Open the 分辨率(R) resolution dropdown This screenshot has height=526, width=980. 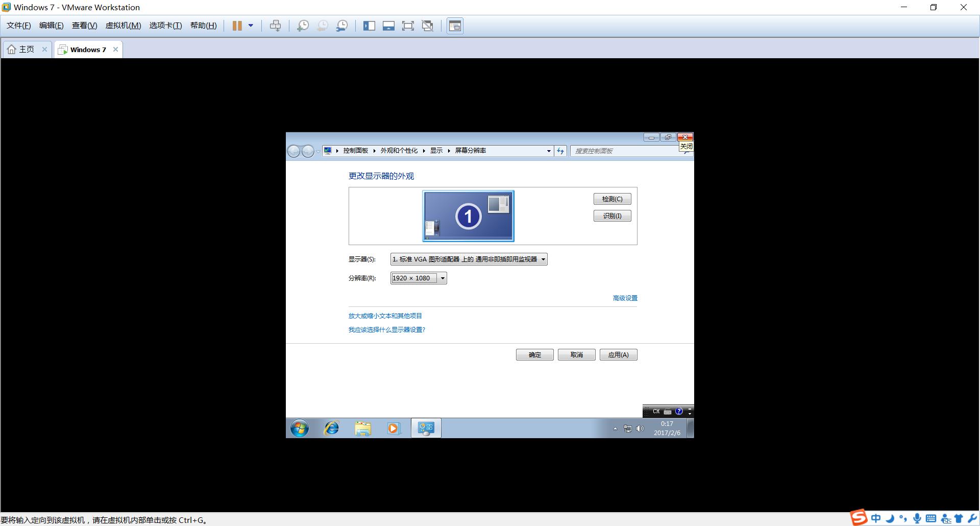(x=419, y=278)
